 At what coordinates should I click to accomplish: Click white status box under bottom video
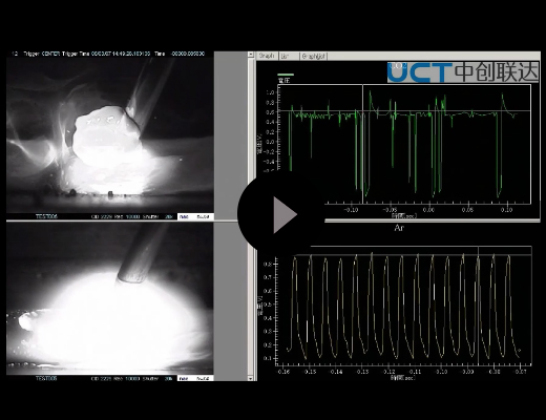(195, 378)
